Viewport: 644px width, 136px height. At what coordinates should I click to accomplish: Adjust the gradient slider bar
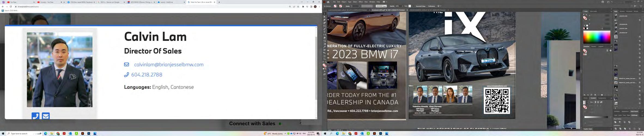596,117
